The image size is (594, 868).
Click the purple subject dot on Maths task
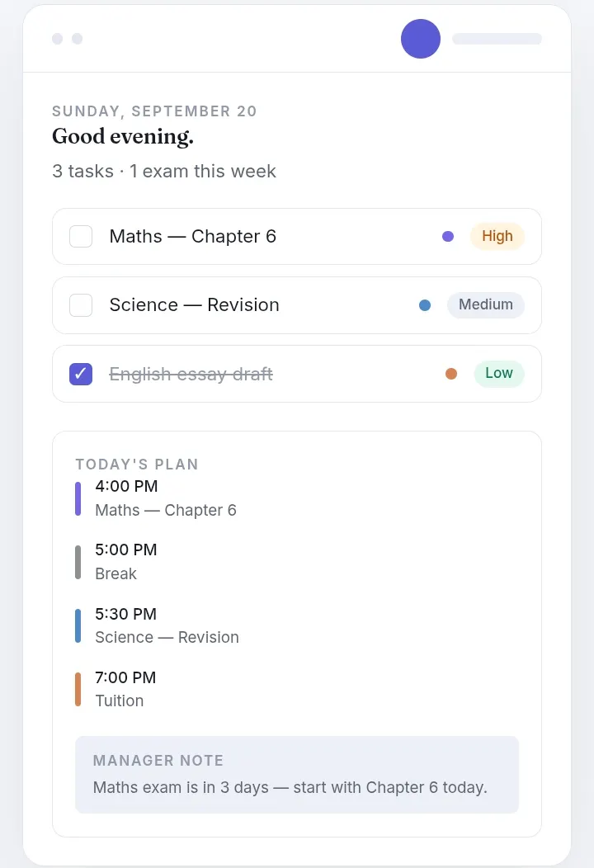coord(448,236)
